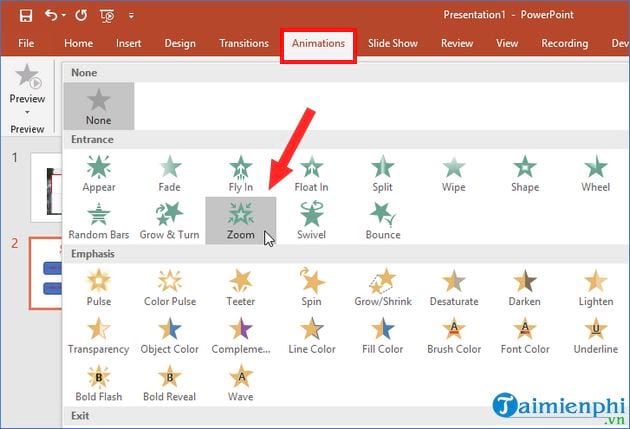Image resolution: width=630 pixels, height=429 pixels.
Task: Apply the Bounce entrance effect
Action: click(x=382, y=221)
